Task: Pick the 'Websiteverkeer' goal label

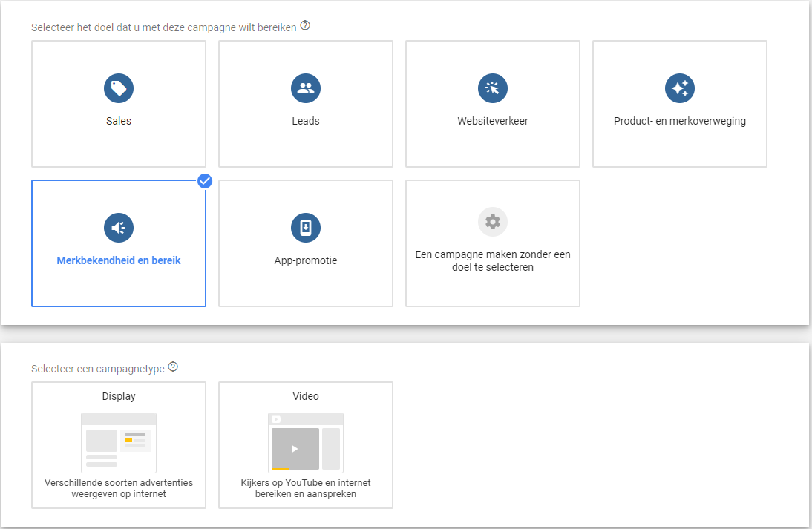Action: (493, 121)
